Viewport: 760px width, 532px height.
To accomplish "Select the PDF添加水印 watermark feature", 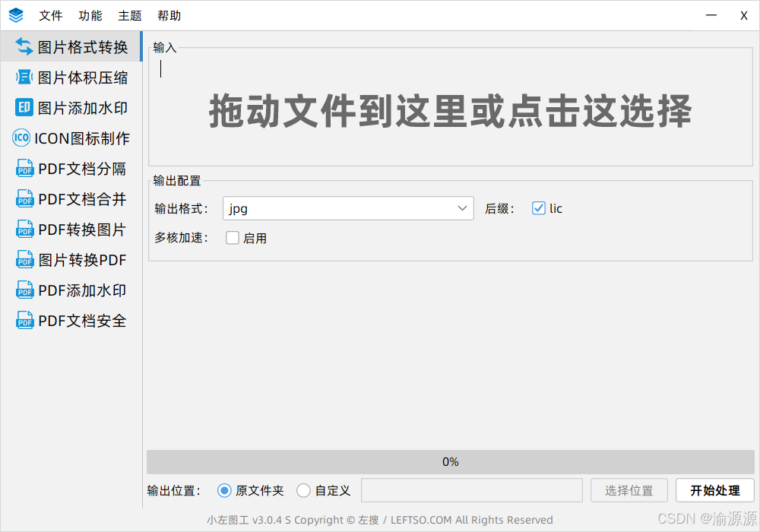I will pos(71,290).
